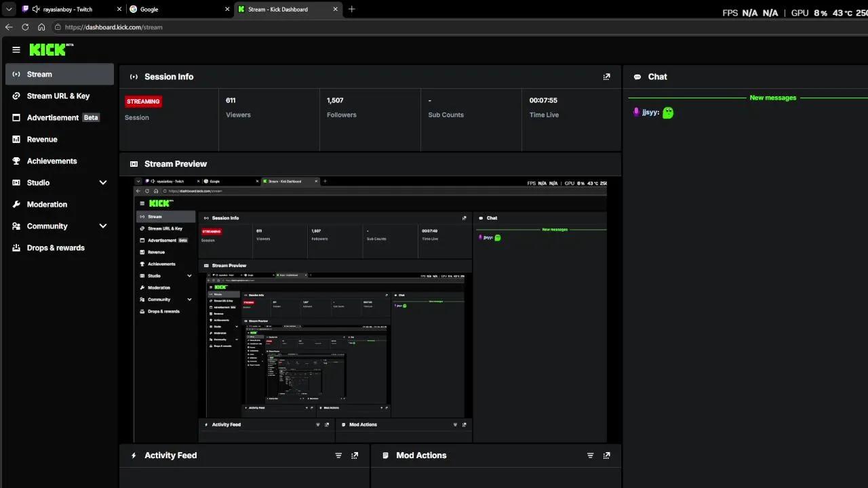
Task: Click the Studio sidebar icon
Action: [x=16, y=183]
